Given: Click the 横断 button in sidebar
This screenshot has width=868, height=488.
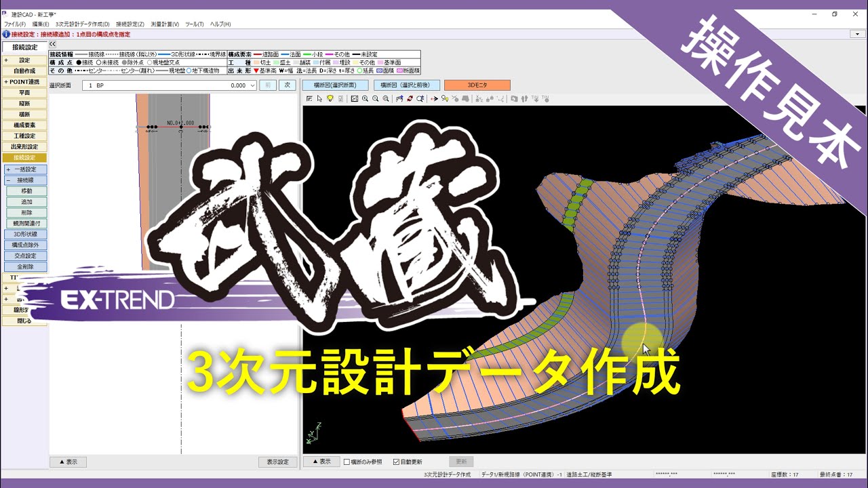Looking at the screenshot, I should coord(24,115).
